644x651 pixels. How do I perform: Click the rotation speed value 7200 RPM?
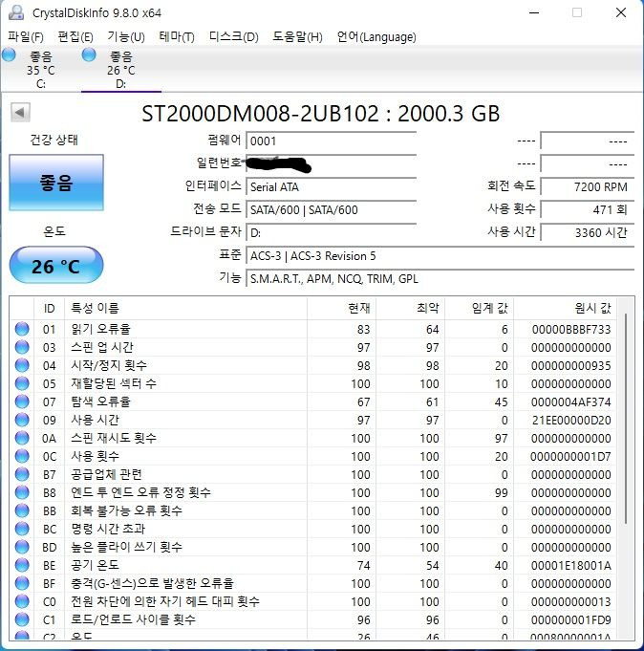point(588,186)
